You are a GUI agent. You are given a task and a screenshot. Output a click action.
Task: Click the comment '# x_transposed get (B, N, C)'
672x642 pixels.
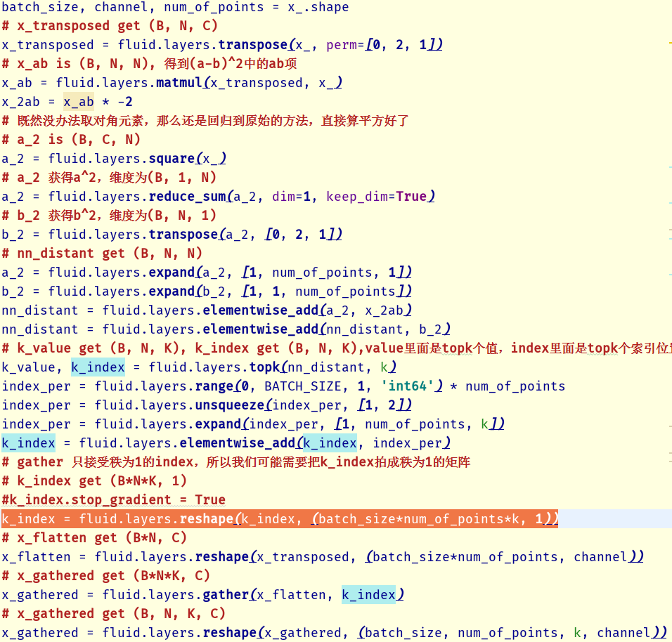click(x=110, y=26)
